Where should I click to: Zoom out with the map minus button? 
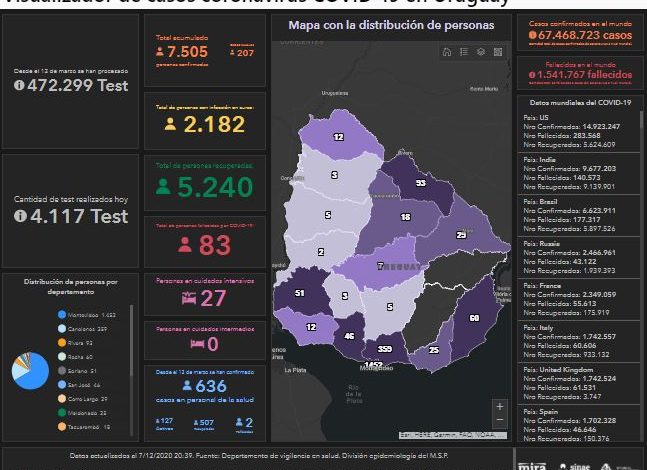click(500, 423)
